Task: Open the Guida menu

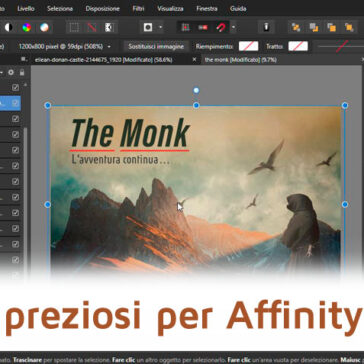Action: (238, 8)
